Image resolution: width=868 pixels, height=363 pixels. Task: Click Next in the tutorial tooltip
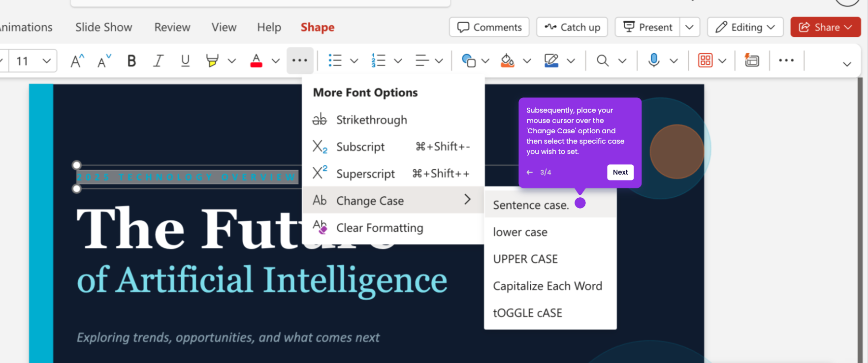click(x=620, y=172)
